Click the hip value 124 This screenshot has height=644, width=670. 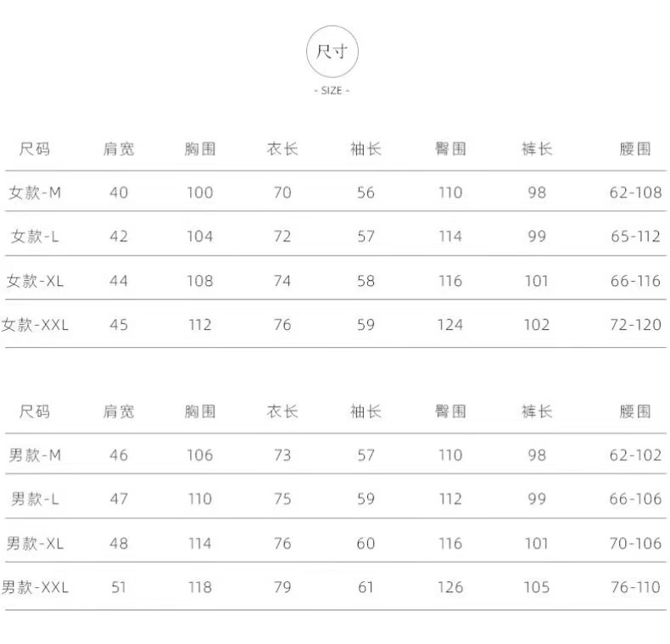pyautogui.click(x=450, y=324)
